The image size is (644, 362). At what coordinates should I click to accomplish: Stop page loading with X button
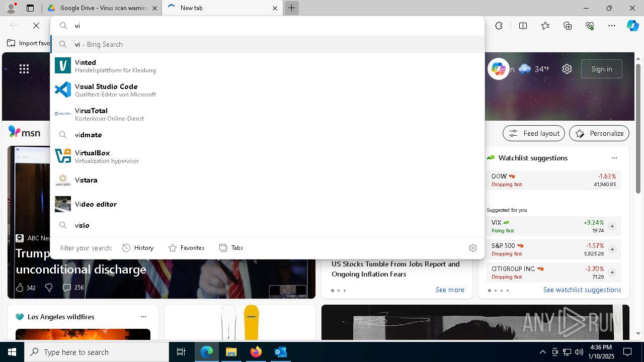pos(36,26)
